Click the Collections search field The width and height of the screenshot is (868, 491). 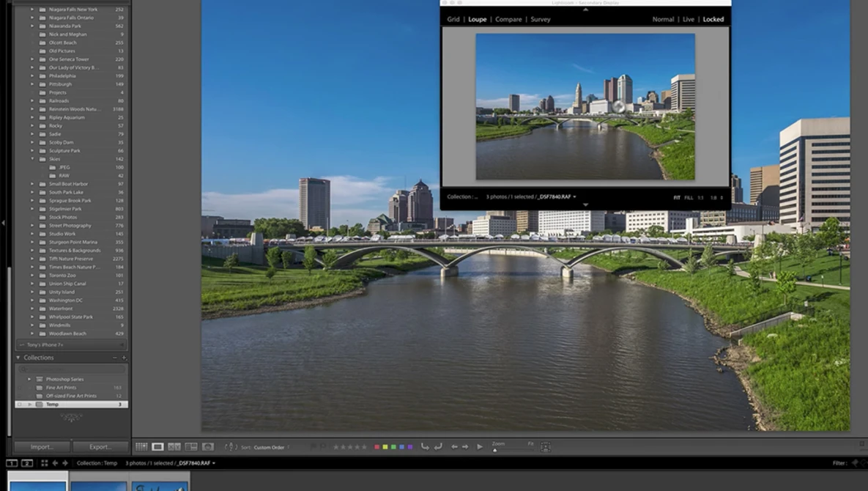[x=72, y=369]
